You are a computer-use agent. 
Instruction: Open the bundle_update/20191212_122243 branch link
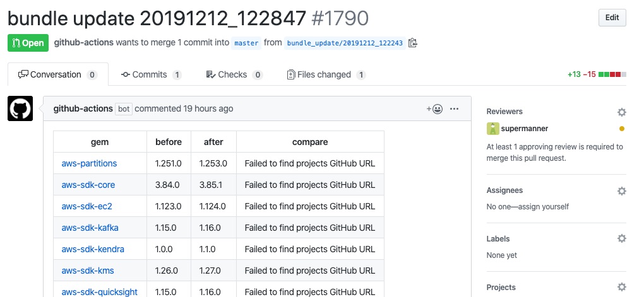coord(345,43)
